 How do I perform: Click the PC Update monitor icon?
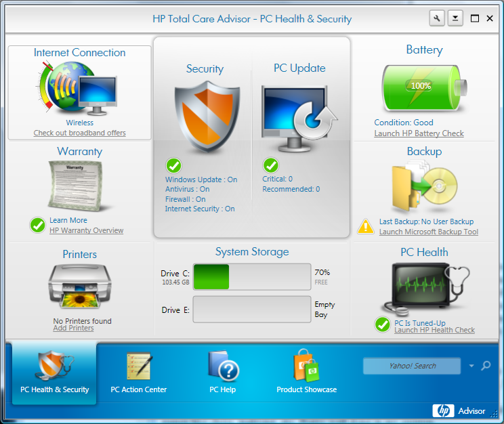pos(299,119)
